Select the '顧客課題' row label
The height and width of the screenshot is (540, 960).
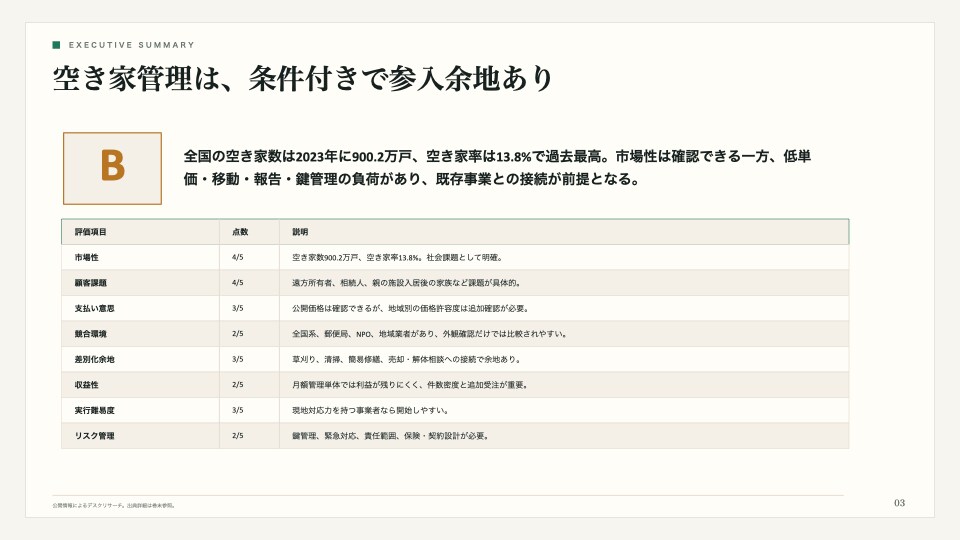pyautogui.click(x=91, y=283)
